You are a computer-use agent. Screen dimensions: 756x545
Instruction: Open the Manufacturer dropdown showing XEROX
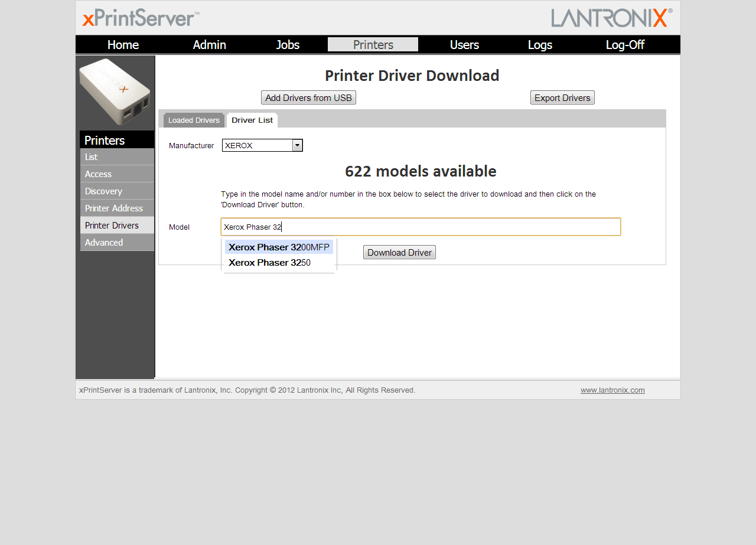[x=262, y=145]
